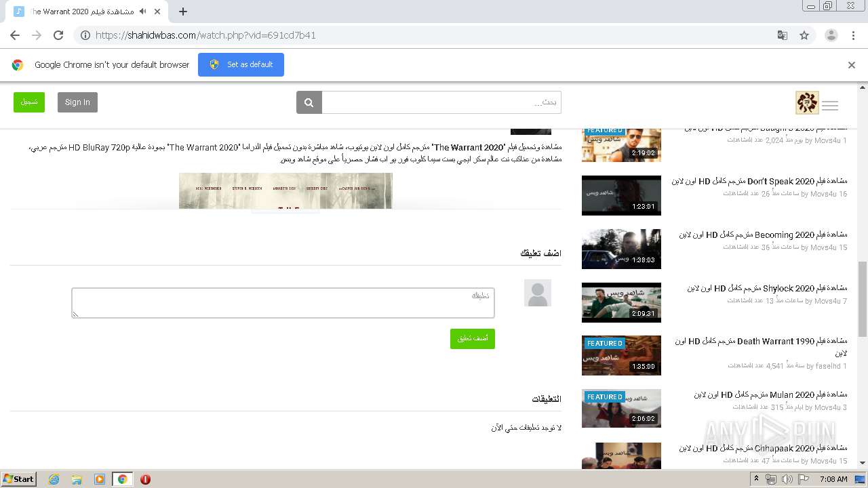Launch Internet Explorer from taskbar

click(x=54, y=479)
